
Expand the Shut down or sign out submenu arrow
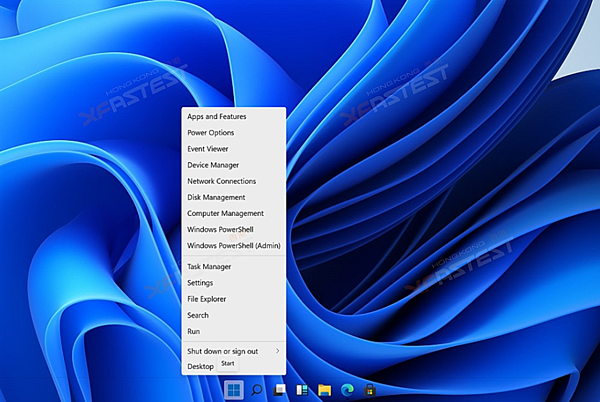pos(277,351)
